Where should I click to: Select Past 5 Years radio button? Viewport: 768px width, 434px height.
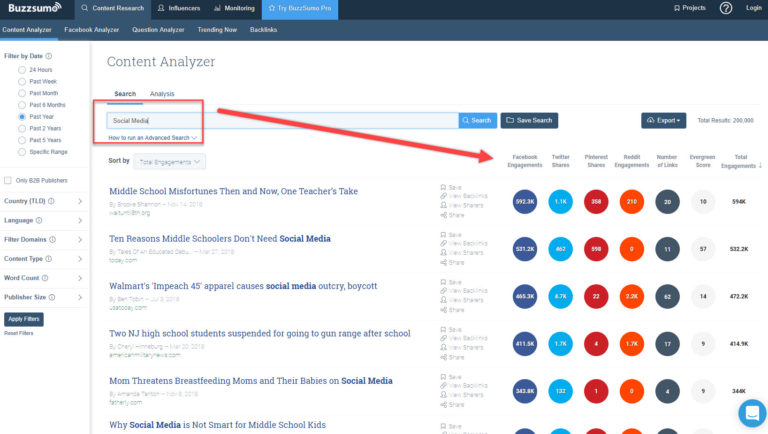[22, 141]
